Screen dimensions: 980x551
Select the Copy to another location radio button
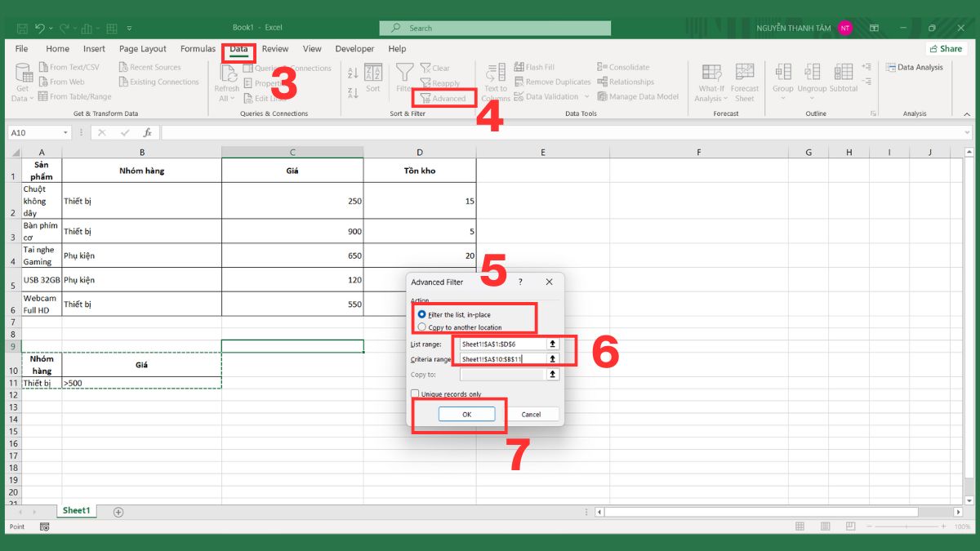(422, 327)
